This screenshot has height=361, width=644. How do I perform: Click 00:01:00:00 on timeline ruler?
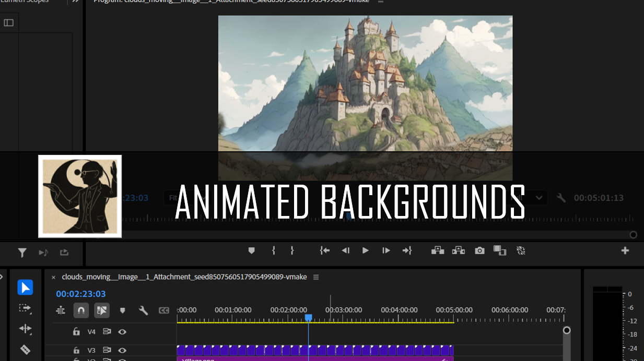(x=233, y=310)
